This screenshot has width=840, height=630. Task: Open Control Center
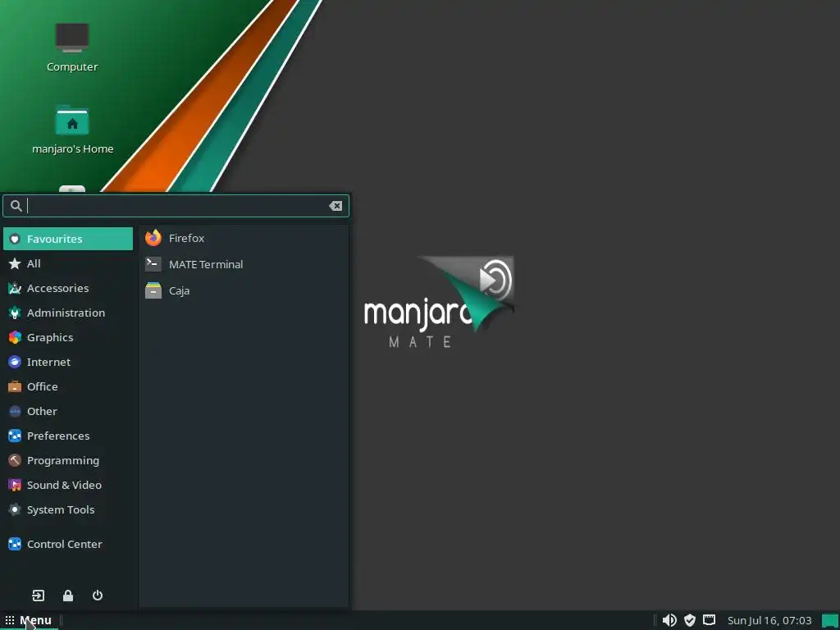point(68,545)
